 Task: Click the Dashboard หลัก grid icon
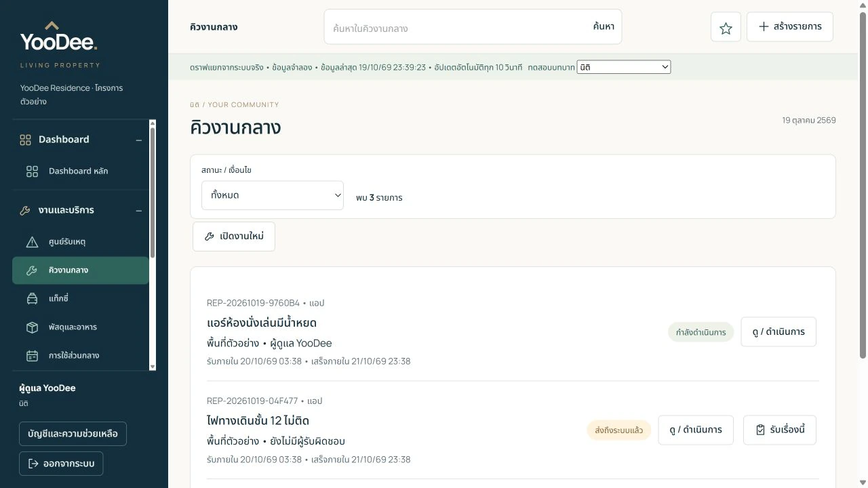point(32,171)
